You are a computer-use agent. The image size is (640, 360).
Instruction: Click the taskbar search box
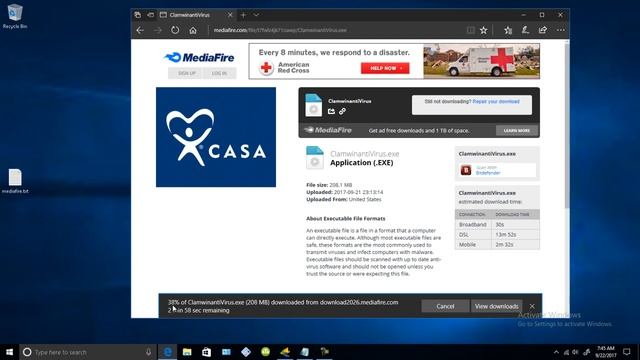[87, 352]
